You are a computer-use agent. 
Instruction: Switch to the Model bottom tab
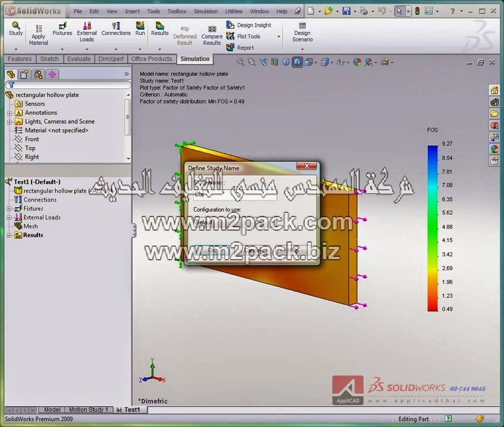(x=52, y=410)
